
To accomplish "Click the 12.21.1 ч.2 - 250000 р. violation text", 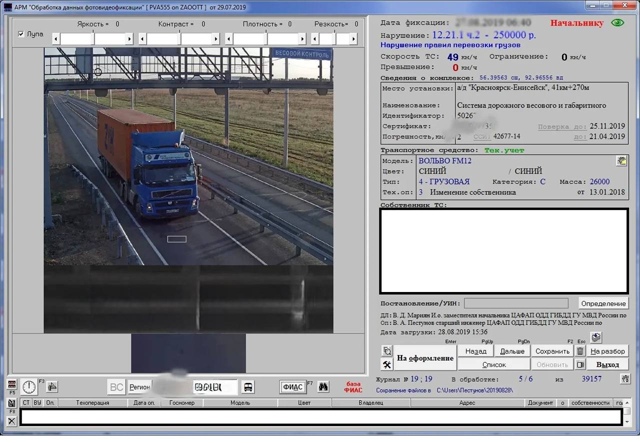I will (484, 35).
